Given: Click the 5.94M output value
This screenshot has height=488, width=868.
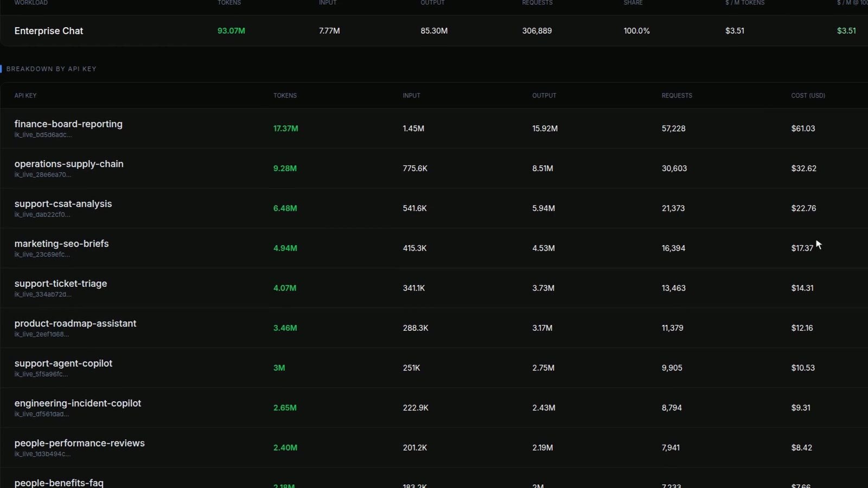Looking at the screenshot, I should click(544, 208).
